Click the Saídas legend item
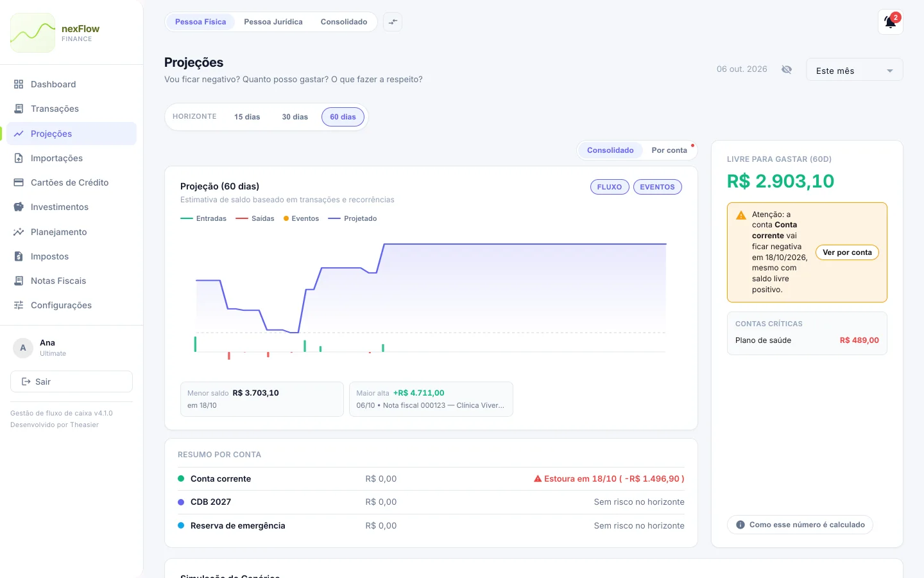The image size is (924, 578). (x=255, y=218)
